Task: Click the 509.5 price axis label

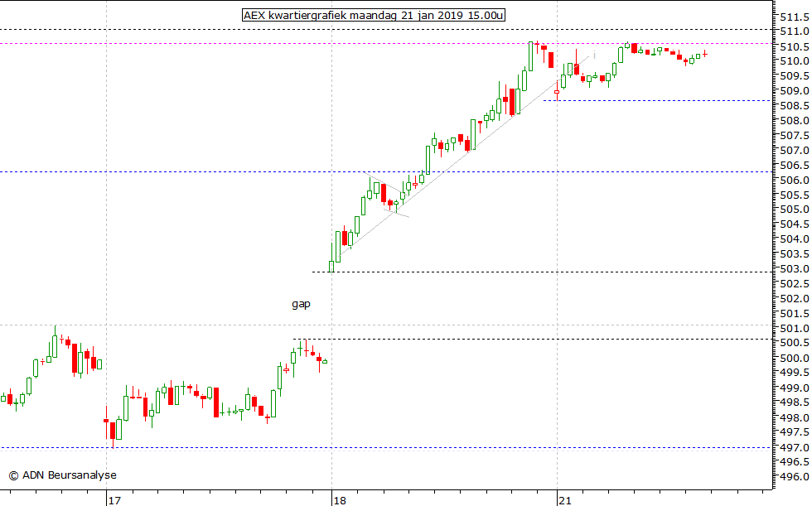Action: click(x=795, y=76)
